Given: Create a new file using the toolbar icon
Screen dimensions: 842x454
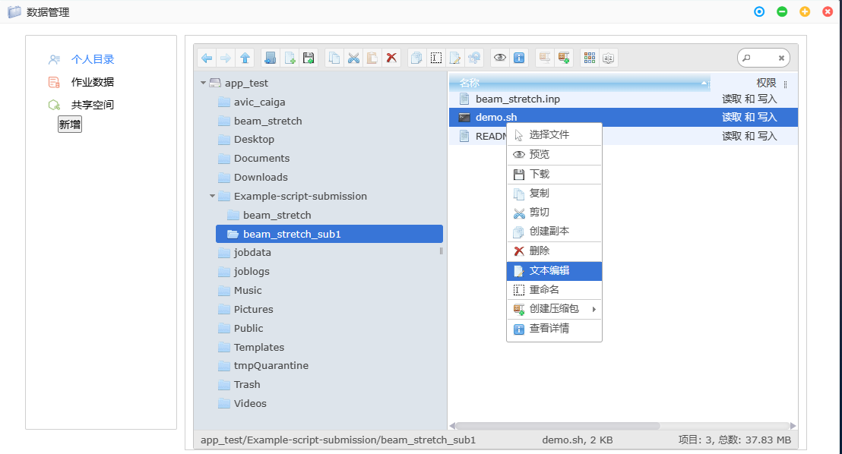Looking at the screenshot, I should coord(290,58).
